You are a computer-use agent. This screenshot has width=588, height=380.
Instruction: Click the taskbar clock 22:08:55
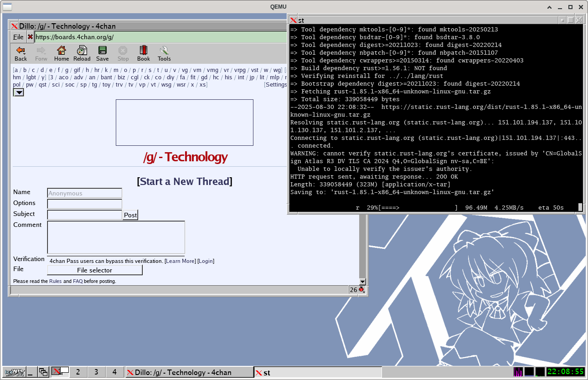point(566,372)
